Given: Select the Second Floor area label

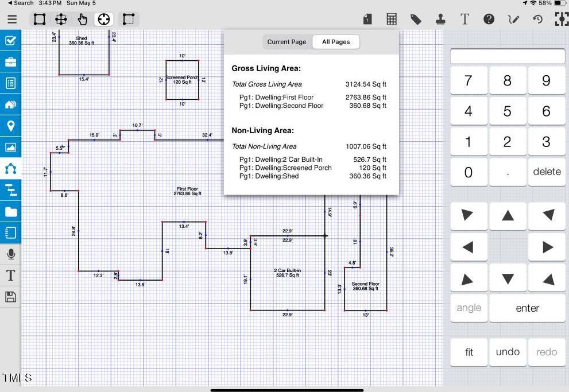Looking at the screenshot, I should pyautogui.click(x=365, y=286).
